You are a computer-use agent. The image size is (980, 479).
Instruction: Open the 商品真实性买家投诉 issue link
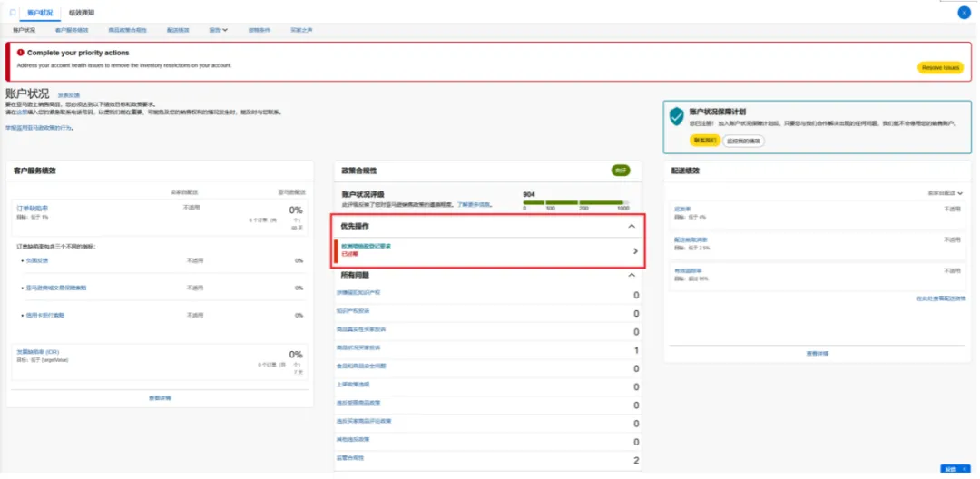point(361,328)
